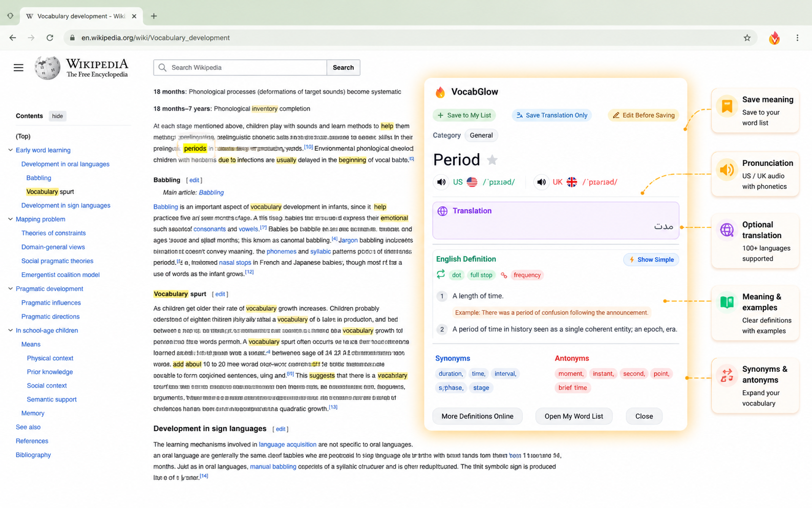Viewport: 812px width, 508px height.
Task: Open the General category selector
Action: click(x=481, y=135)
